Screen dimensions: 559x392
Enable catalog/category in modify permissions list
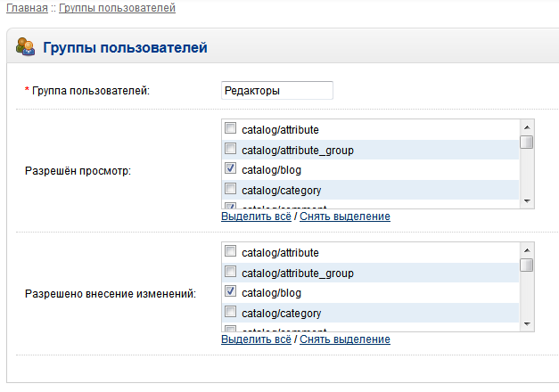click(231, 313)
